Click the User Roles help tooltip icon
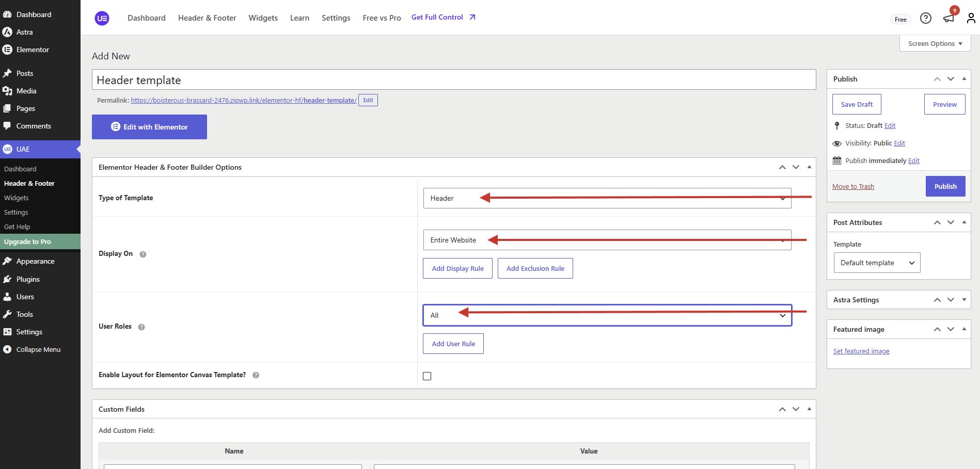 click(141, 327)
